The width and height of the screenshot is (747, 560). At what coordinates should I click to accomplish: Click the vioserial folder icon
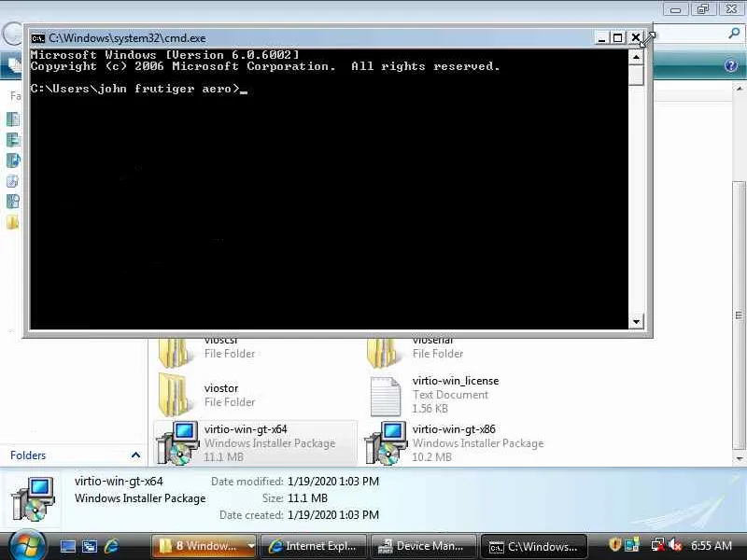click(383, 353)
